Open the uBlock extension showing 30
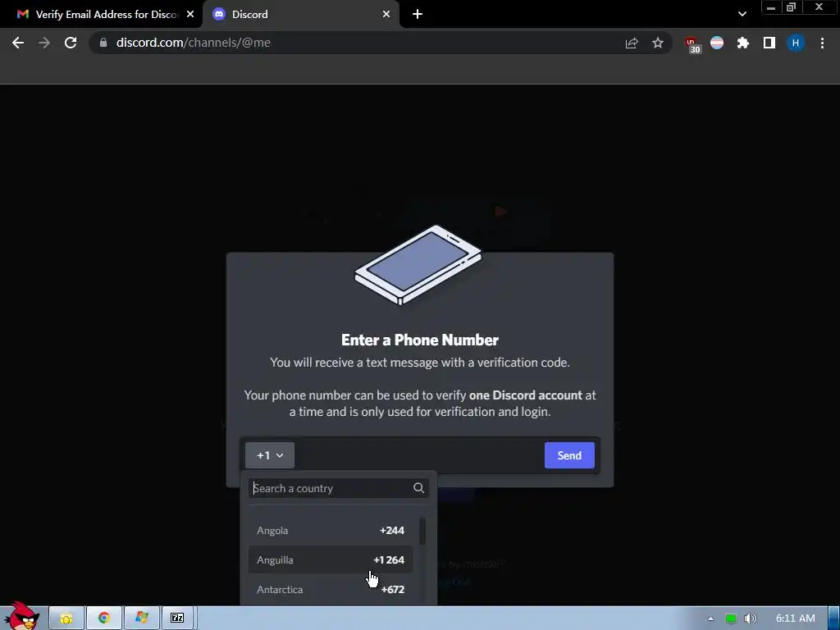The image size is (840, 630). (692, 44)
